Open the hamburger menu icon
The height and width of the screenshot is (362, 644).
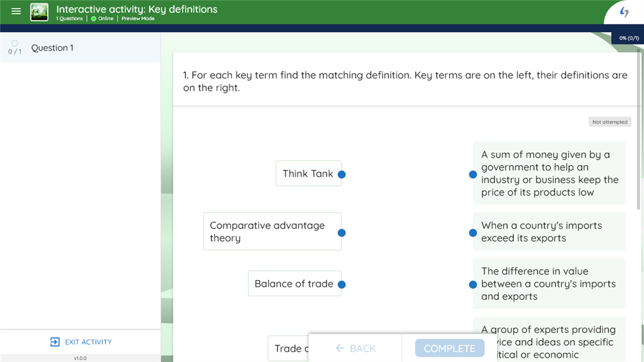(16, 12)
